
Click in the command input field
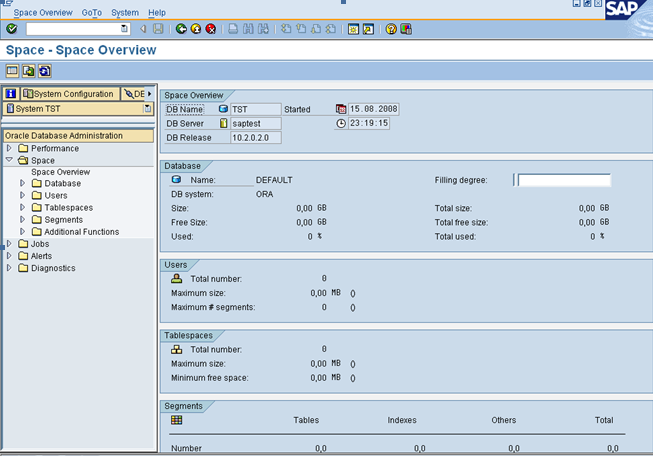click(x=73, y=29)
